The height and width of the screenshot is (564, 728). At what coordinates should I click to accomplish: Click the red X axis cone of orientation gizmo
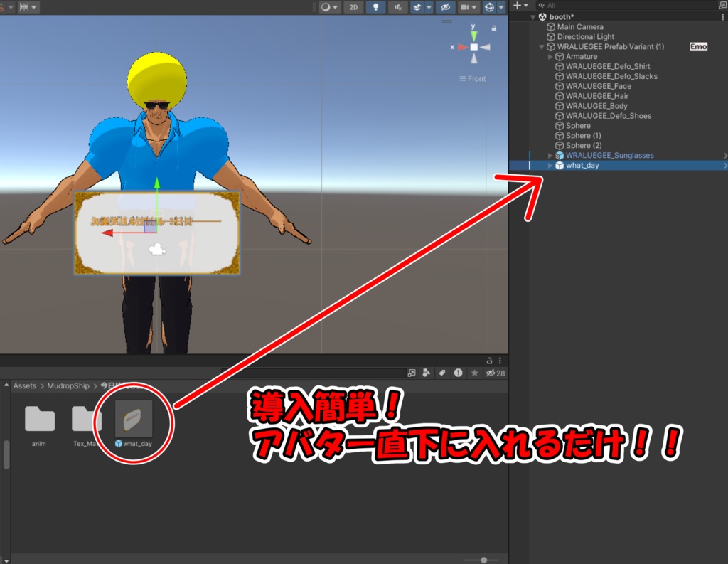pyautogui.click(x=462, y=48)
